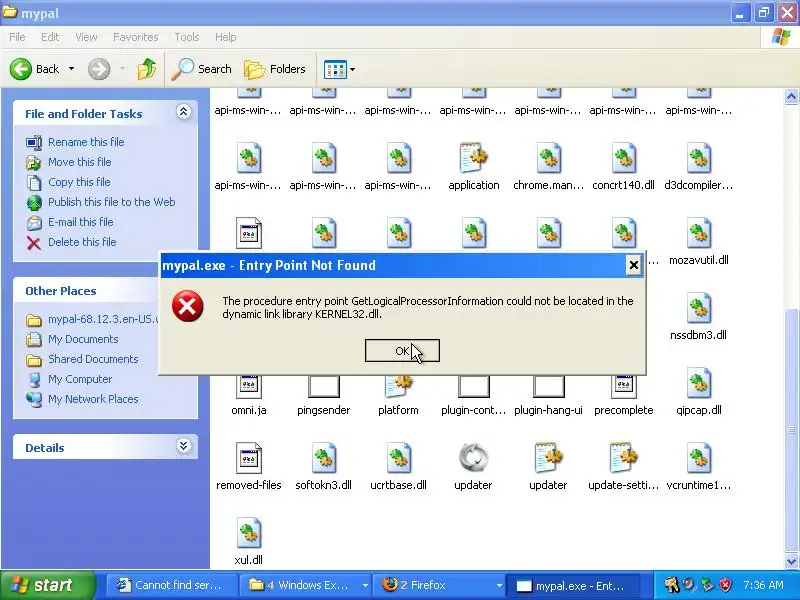Open mypal-68.12.3.en-US folder link
The image size is (800, 600).
pyautogui.click(x=103, y=319)
